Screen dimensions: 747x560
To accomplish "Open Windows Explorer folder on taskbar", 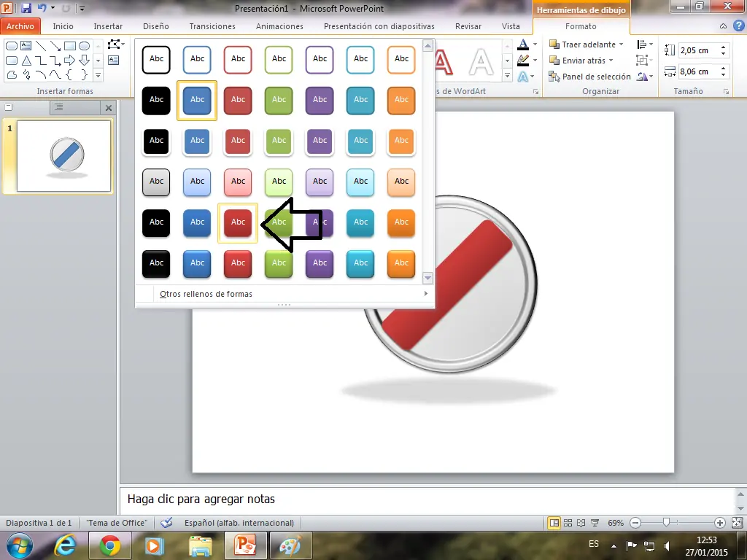I will pos(201,545).
